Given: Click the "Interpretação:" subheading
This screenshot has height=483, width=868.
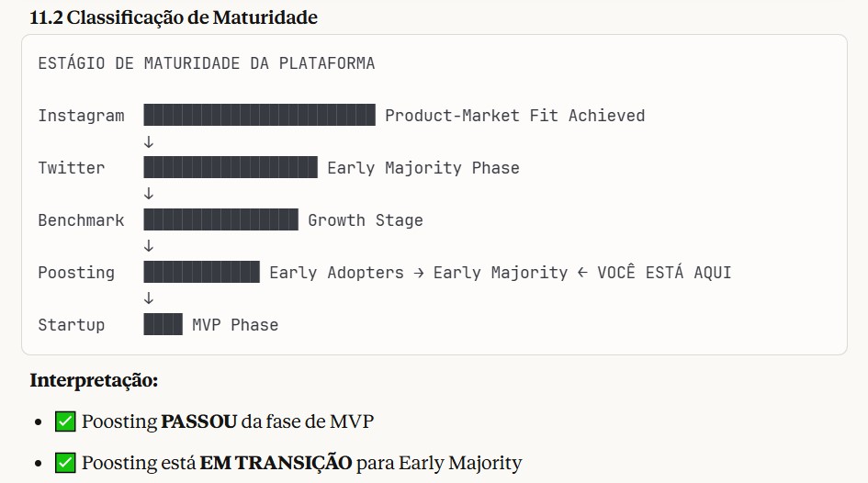Looking at the screenshot, I should pyautogui.click(x=94, y=380).
